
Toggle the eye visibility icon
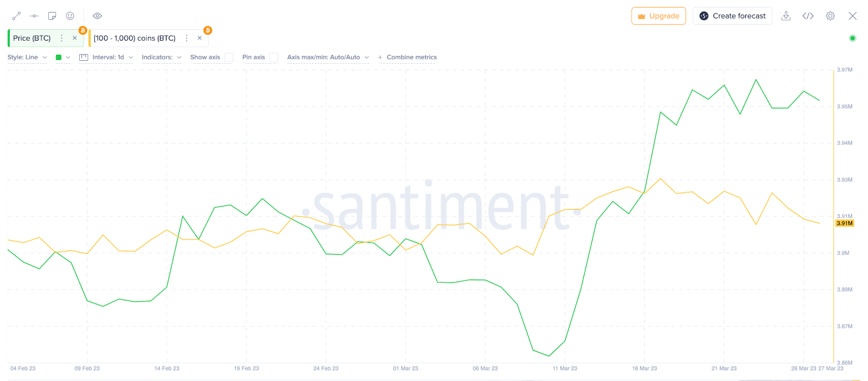(x=98, y=16)
